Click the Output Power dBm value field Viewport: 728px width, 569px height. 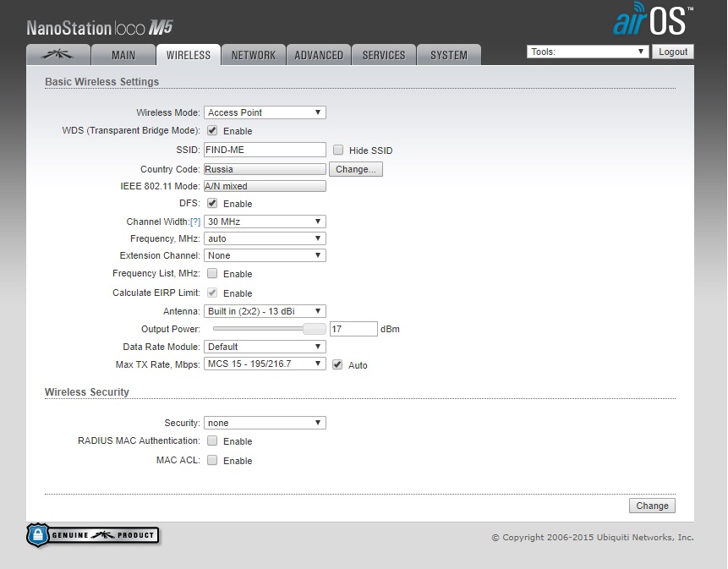[353, 329]
